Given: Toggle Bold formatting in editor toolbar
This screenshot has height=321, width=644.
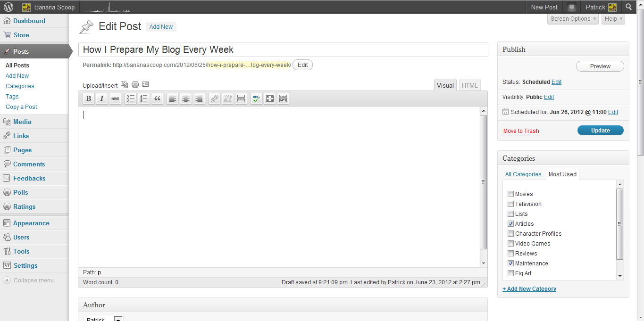Looking at the screenshot, I should tap(88, 99).
